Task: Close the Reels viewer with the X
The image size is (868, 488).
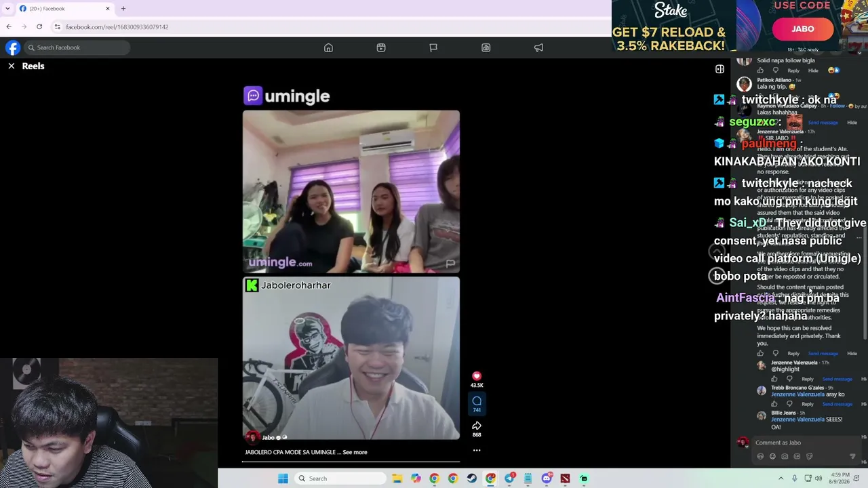Action: (12, 66)
